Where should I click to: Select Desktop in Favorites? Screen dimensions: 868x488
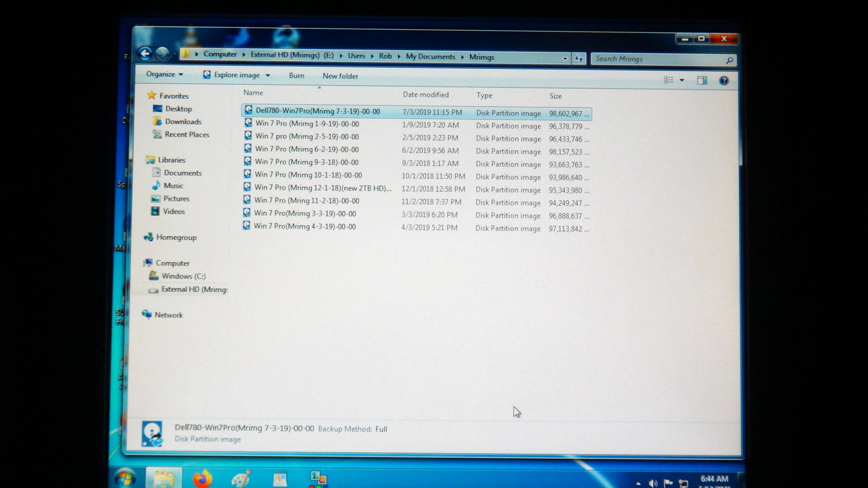pos(178,109)
